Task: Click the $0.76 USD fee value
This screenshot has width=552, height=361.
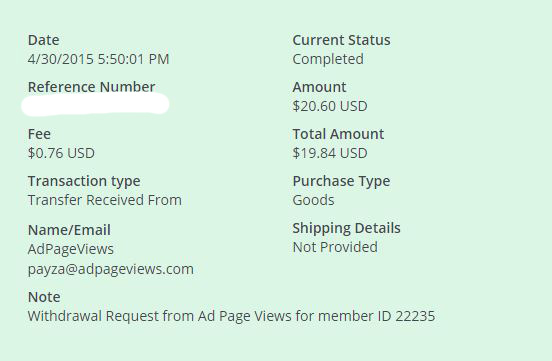Action: pos(61,153)
